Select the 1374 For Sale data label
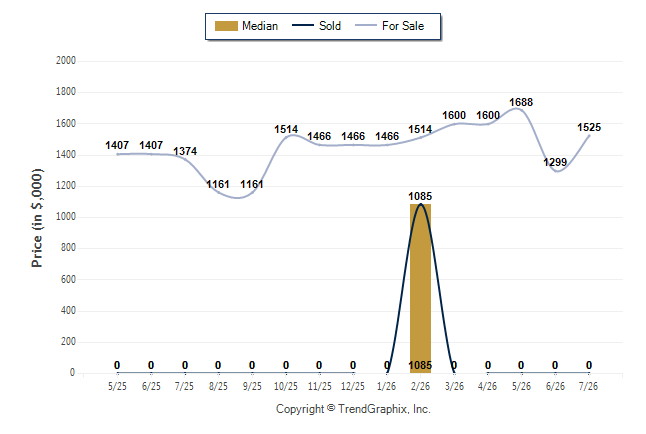This screenshot has width=646, height=434. click(x=185, y=151)
